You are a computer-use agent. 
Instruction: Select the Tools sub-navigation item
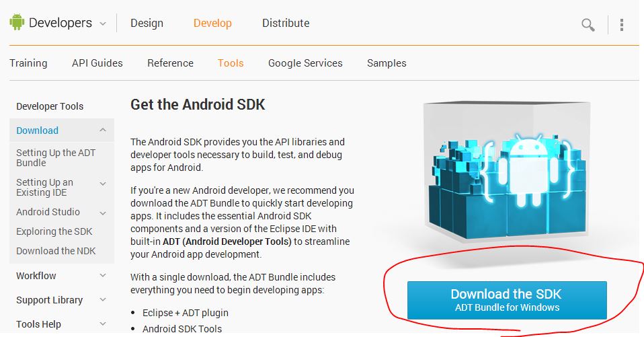click(x=231, y=63)
